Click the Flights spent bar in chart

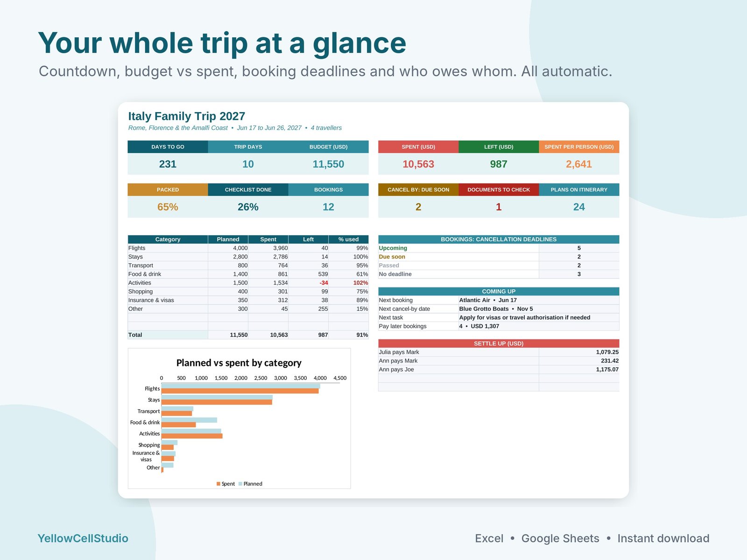[240, 391]
